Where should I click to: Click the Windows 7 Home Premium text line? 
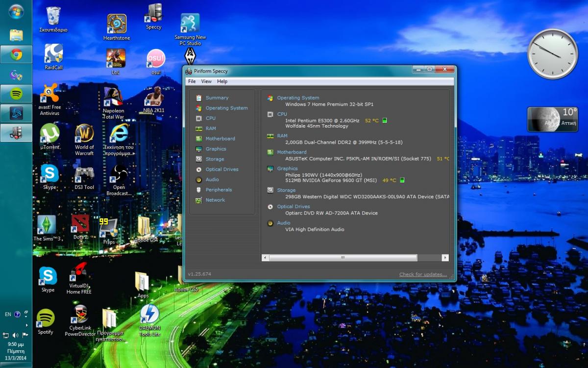329,105
